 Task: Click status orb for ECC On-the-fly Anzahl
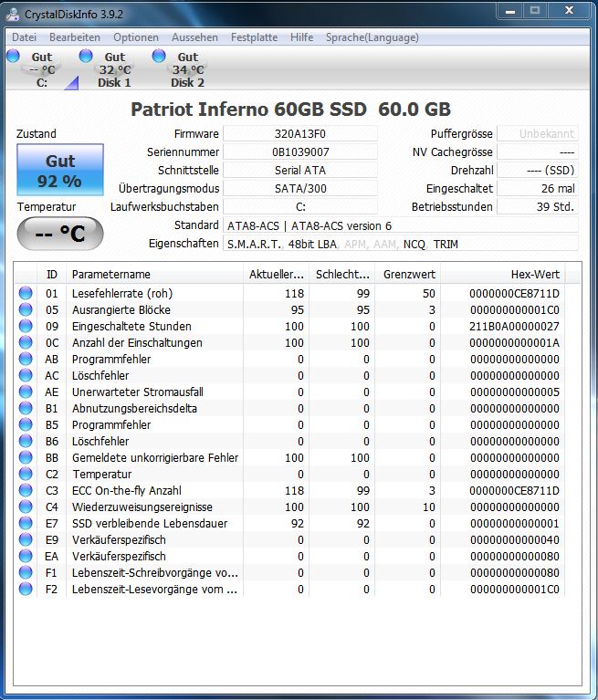pos(26,490)
